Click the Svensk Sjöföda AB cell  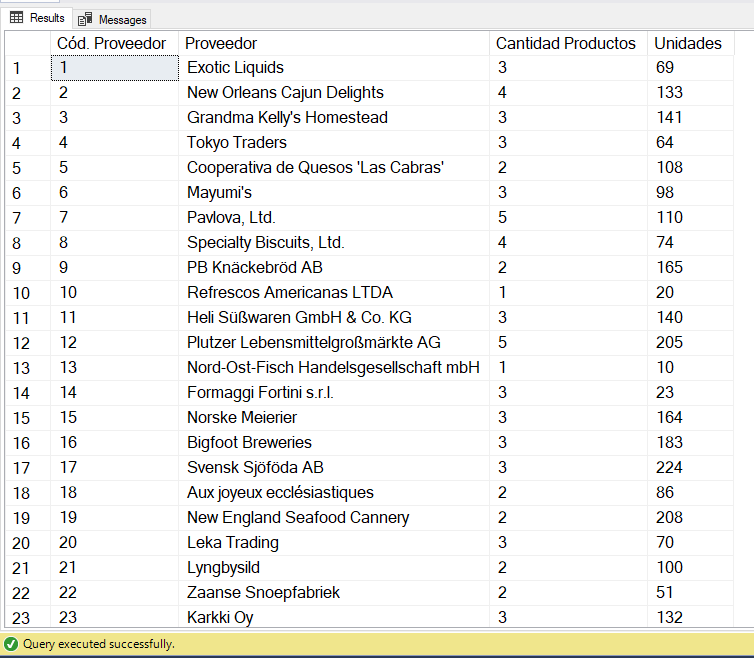(334, 468)
